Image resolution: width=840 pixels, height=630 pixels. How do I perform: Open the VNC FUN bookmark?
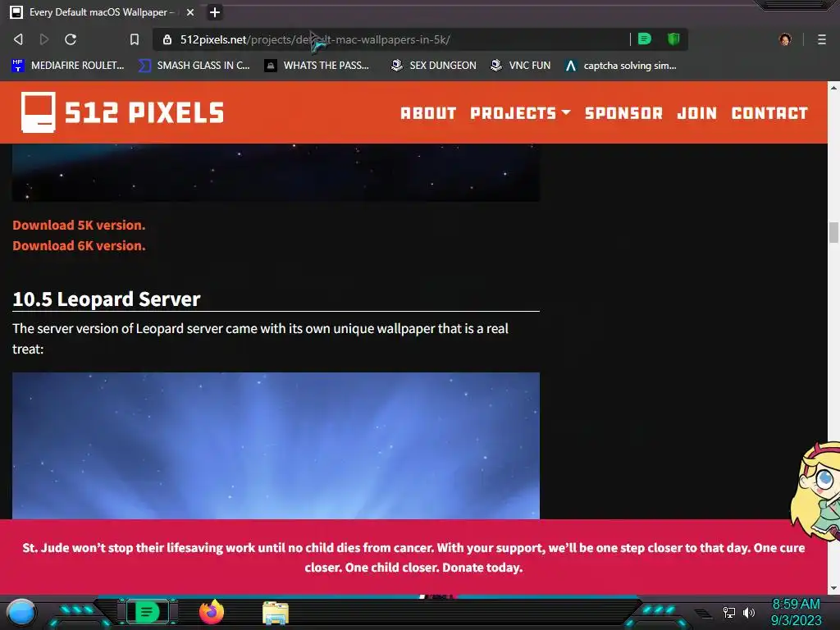pos(520,66)
